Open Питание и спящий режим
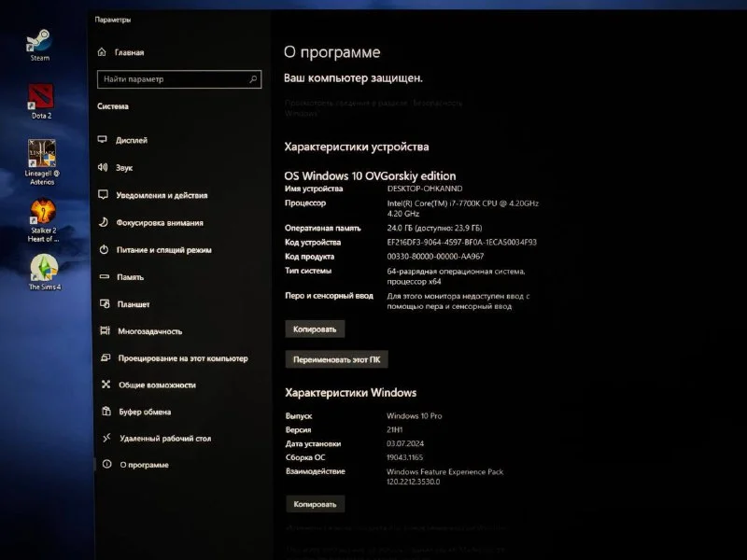747x560 pixels. pyautogui.click(x=163, y=250)
